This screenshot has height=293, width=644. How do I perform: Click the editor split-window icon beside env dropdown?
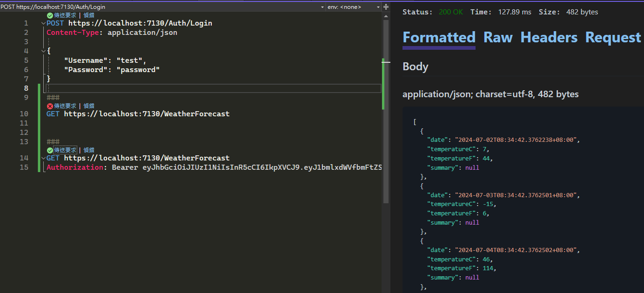point(386,7)
